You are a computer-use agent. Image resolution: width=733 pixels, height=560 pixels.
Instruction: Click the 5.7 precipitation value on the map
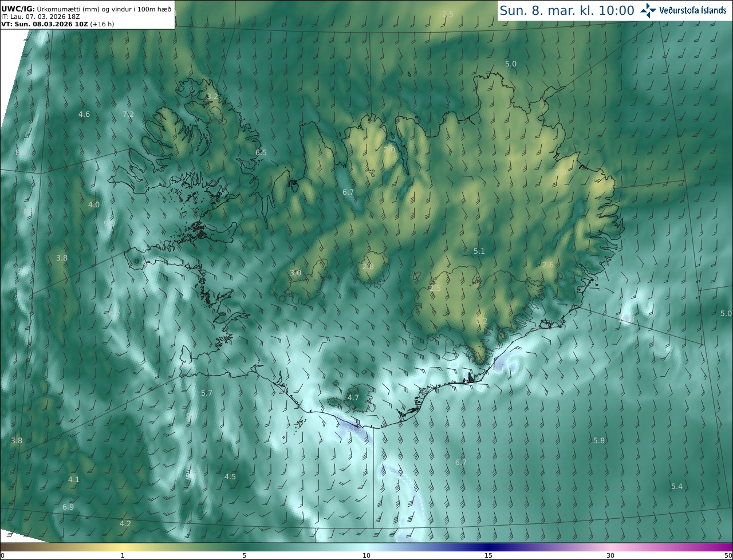[207, 393]
